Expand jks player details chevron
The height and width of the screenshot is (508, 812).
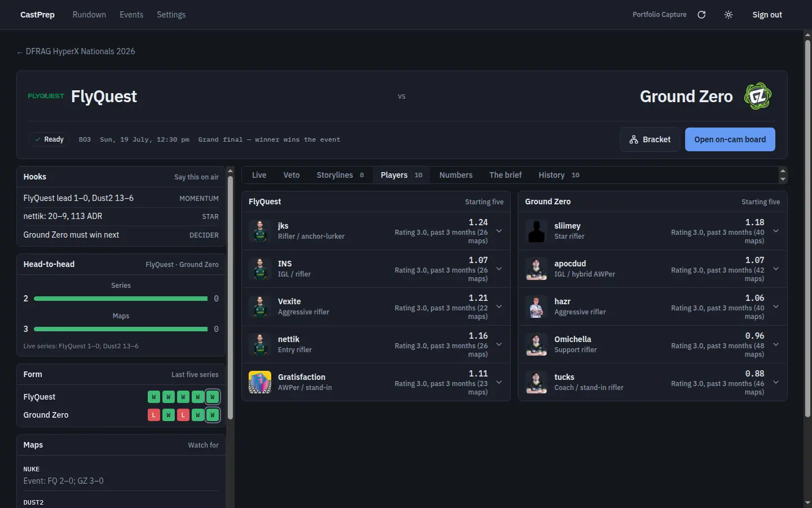[499, 231]
